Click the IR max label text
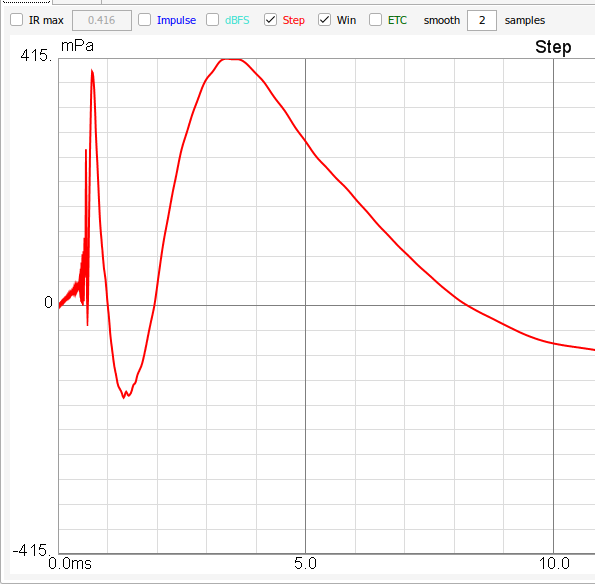This screenshot has width=595, height=584. [x=46, y=20]
